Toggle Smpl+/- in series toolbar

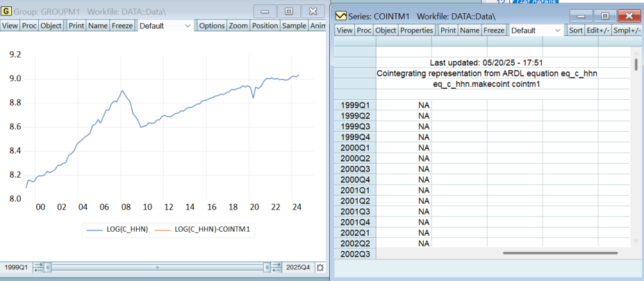coord(627,31)
